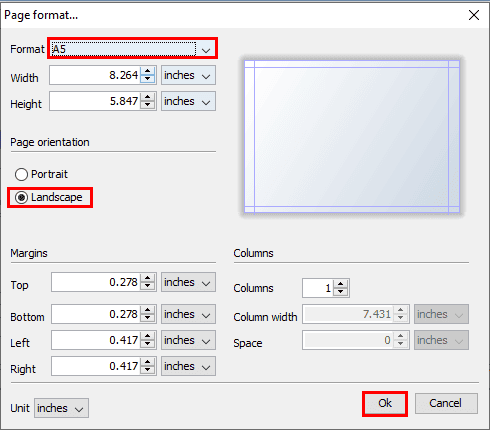Open the Format dropdown showing A5
This screenshot has height=430, width=490.
coord(132,49)
